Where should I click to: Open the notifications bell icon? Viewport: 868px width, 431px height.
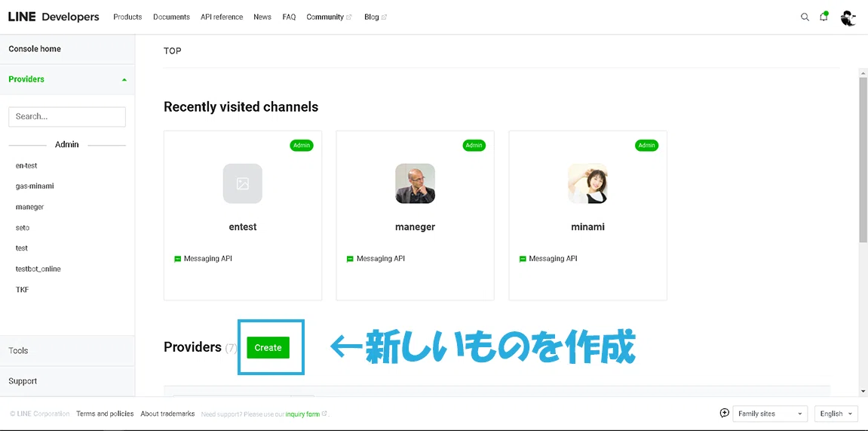(x=824, y=17)
